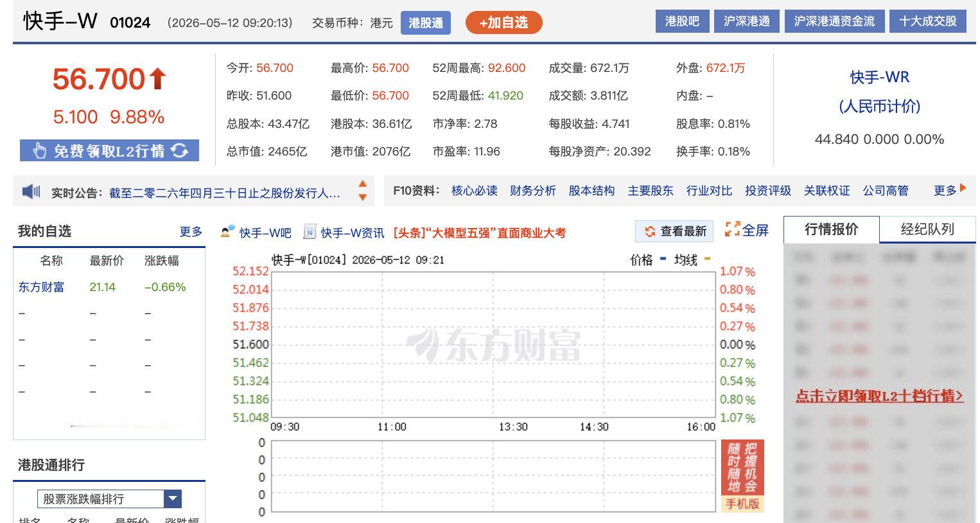The height and width of the screenshot is (523, 980).
Task: Click the 52周最低 value 41.920
Action: tap(505, 96)
